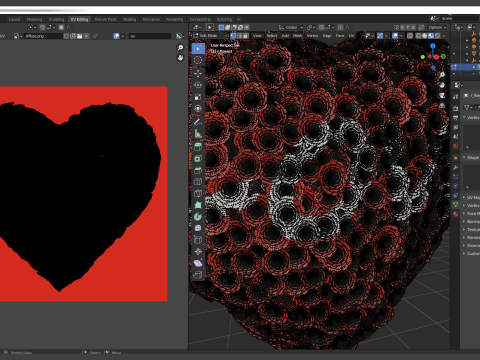The height and width of the screenshot is (360, 480).
Task: Expand the Remesh panel
Action: [x=471, y=238]
